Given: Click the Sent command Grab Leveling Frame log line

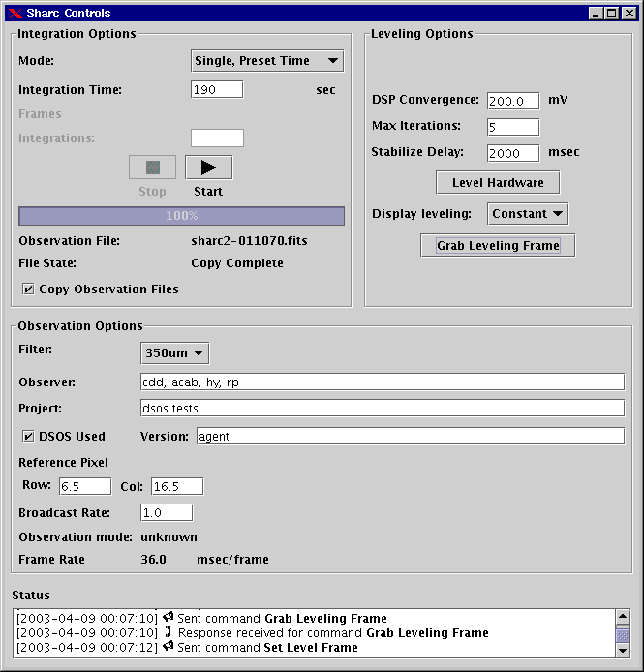Looking at the screenshot, I should click(x=201, y=618).
